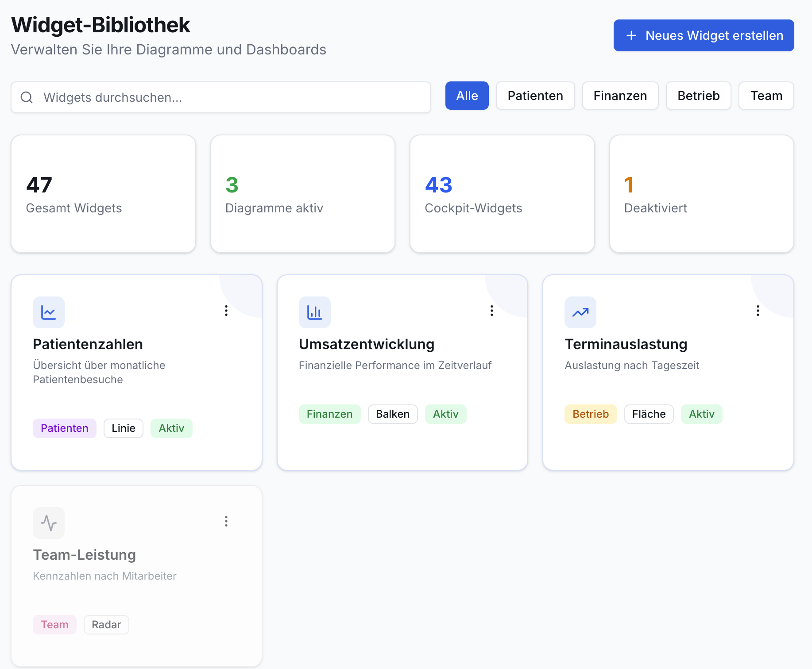The image size is (812, 669).
Task: Open the Patientenzahlen widget title
Action: [x=88, y=344]
